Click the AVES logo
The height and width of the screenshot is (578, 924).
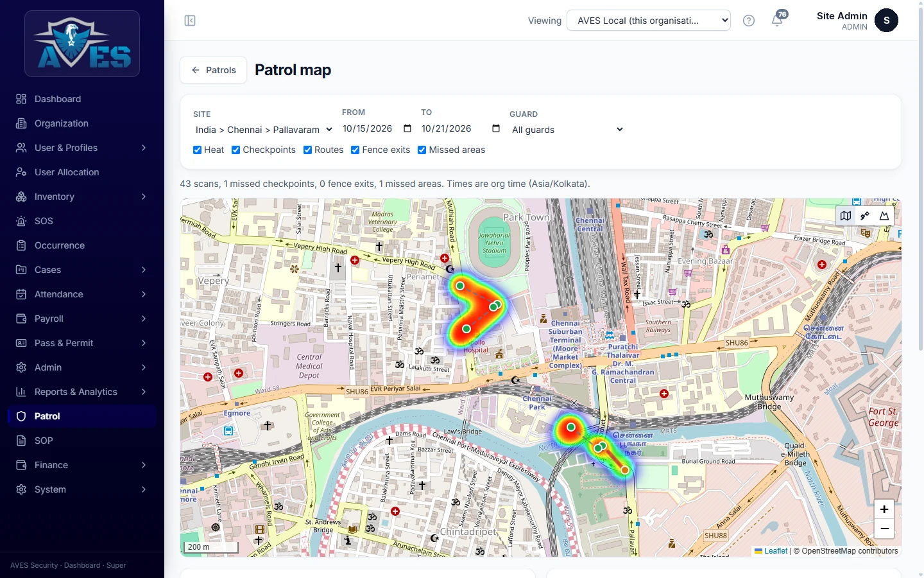(82, 44)
